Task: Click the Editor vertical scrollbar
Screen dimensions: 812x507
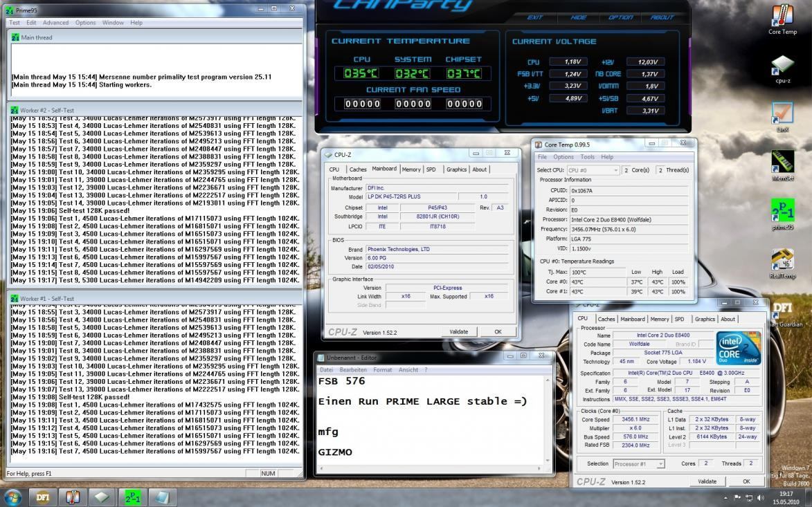Action: coord(548,420)
